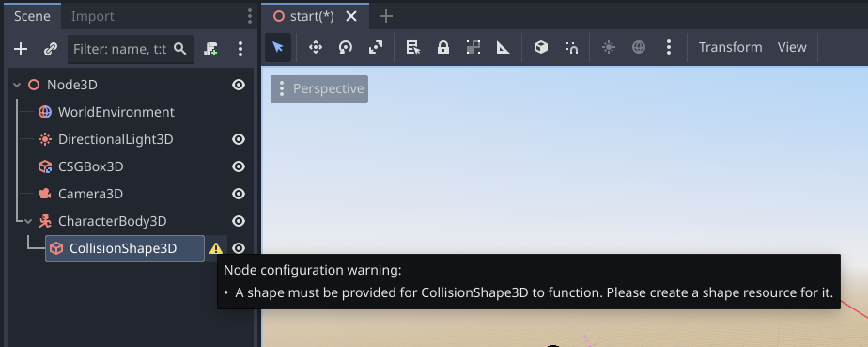Screen dimensions: 868x347
Task: Open the selectable nodes list tool
Action: [x=413, y=47]
